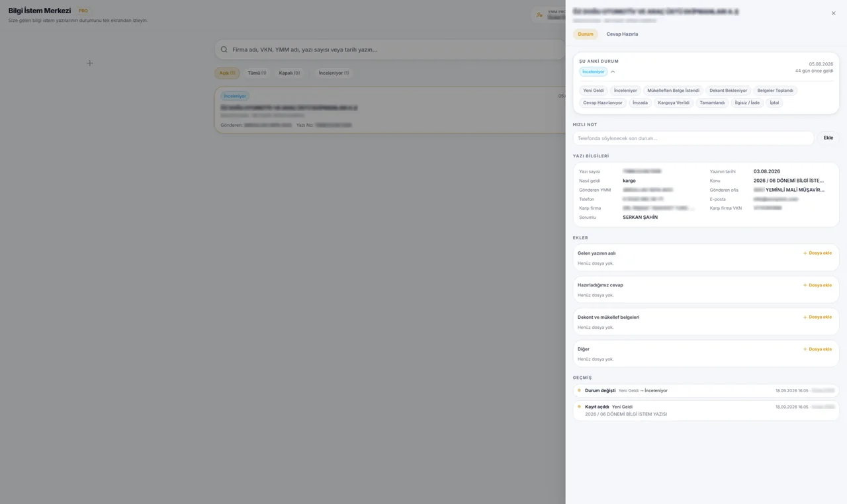Focus the Hızlı Not text field
This screenshot has height=504, width=847.
693,138
